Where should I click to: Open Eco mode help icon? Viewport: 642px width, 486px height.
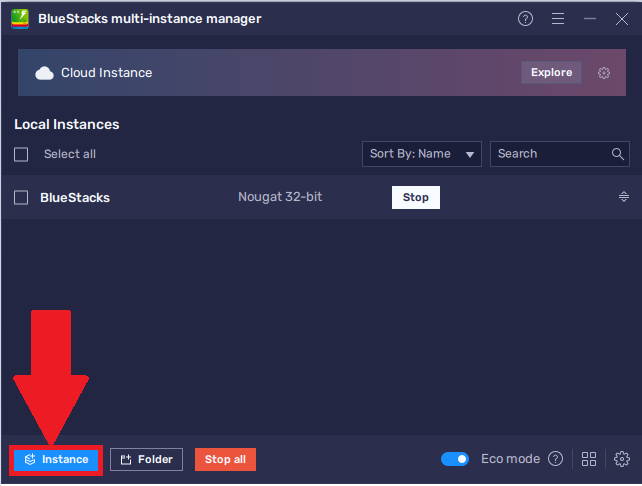pos(555,459)
